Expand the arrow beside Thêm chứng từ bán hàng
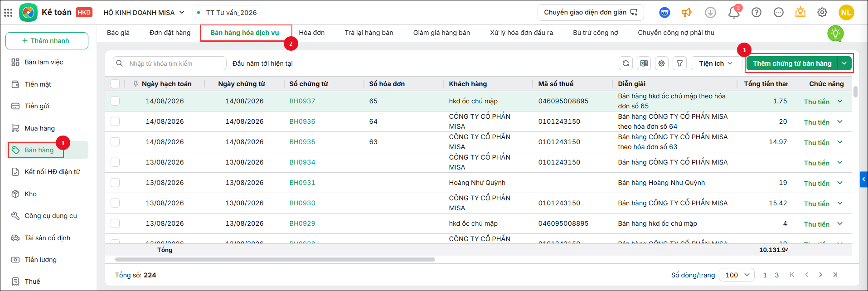Screen dimensions: 868x291 pyautogui.click(x=844, y=63)
